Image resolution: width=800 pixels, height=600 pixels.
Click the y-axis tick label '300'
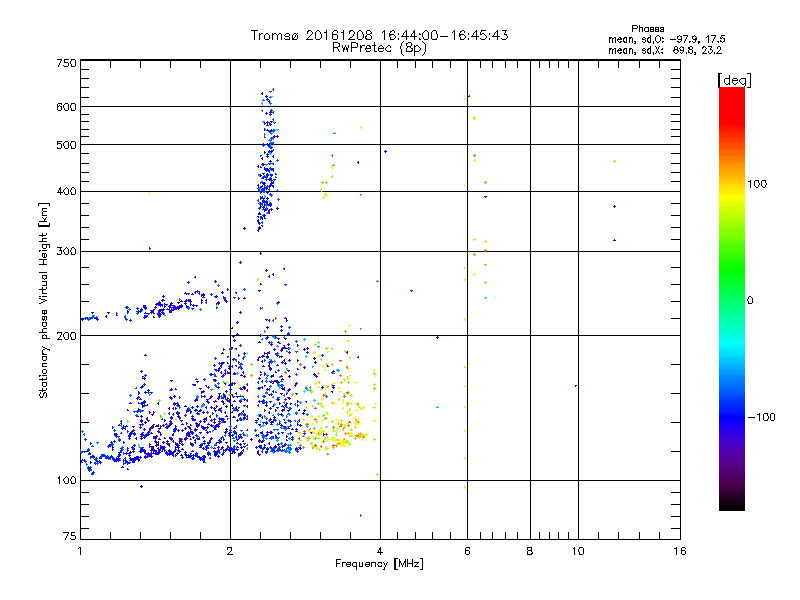66,252
